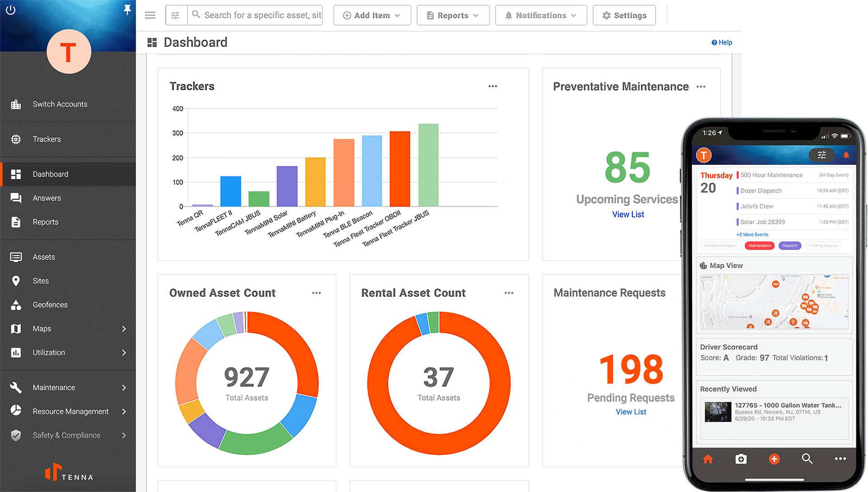Viewport: 868px width, 492px height.
Task: Click the Utilization chart icon
Action: (x=16, y=352)
